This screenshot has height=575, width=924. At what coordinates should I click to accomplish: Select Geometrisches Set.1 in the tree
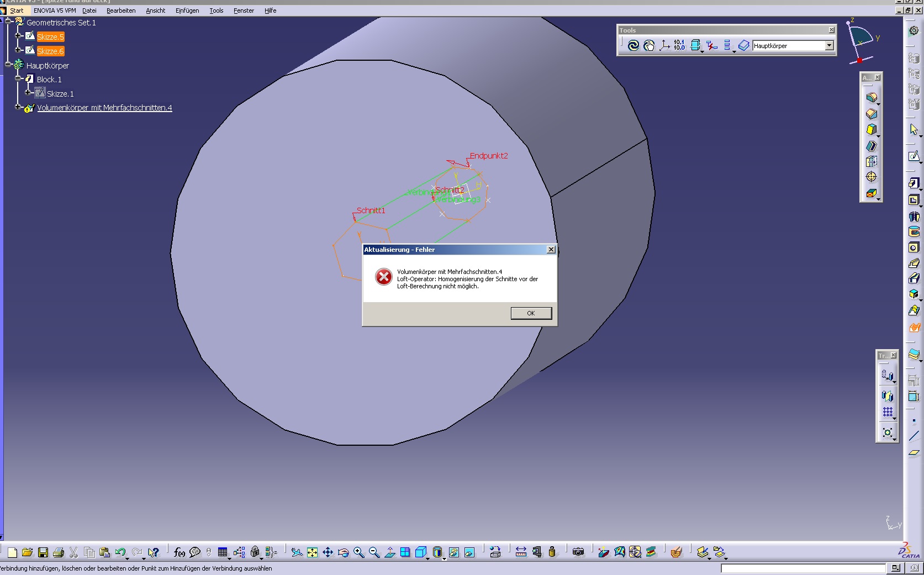(61, 23)
